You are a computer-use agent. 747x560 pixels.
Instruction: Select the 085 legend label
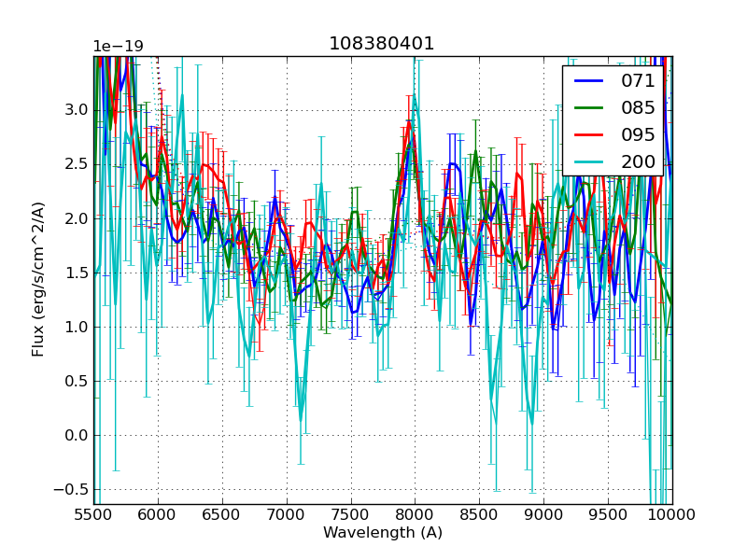click(638, 107)
